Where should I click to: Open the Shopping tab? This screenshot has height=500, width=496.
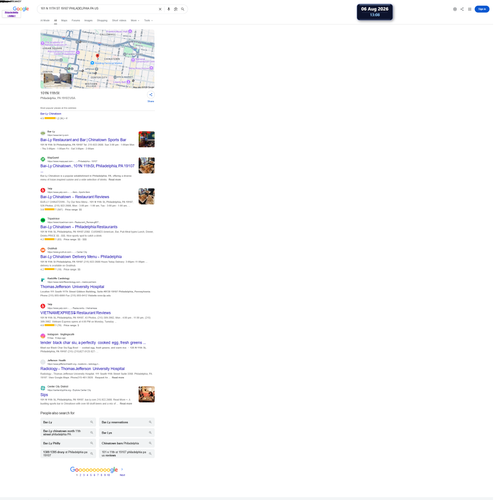coord(102,20)
